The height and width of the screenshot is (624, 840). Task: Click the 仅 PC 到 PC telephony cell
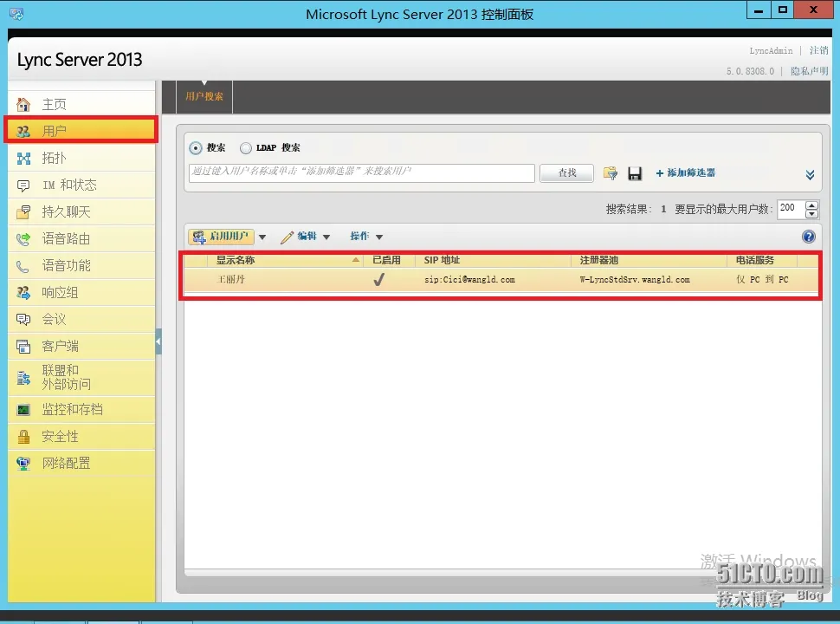coord(762,279)
